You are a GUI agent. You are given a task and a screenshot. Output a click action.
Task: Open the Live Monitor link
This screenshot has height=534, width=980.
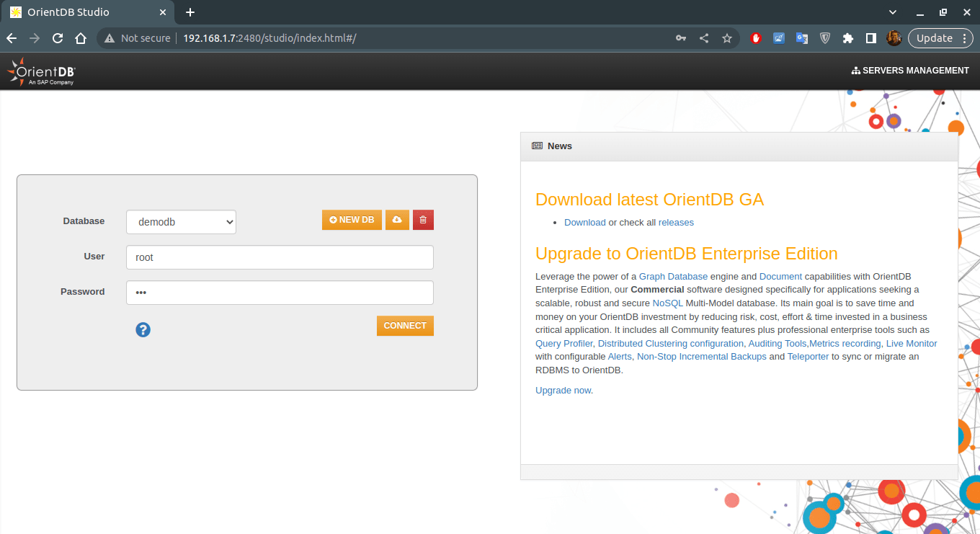coord(912,344)
